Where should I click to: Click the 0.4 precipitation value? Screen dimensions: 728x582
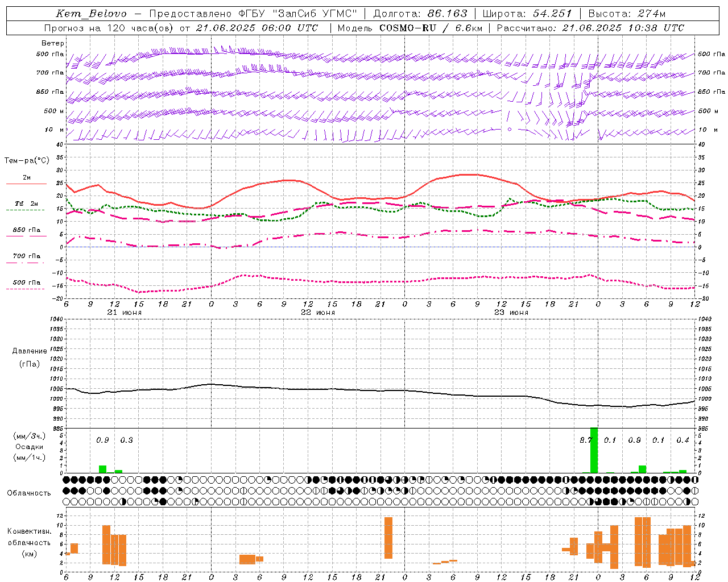682,440
